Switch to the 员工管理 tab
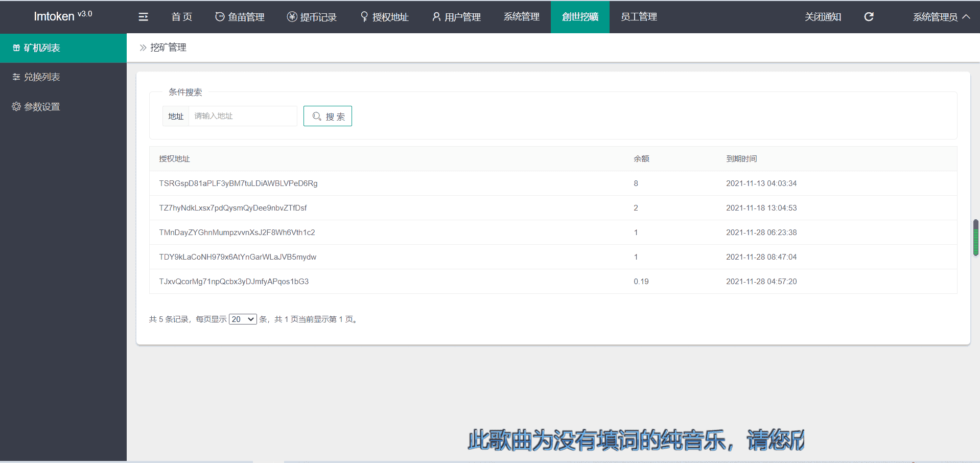This screenshot has height=463, width=980. pos(639,17)
